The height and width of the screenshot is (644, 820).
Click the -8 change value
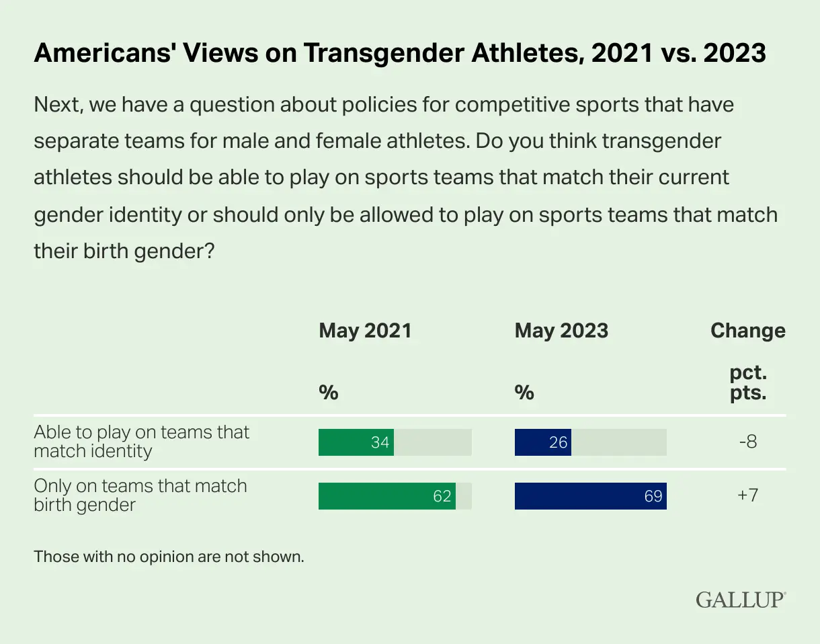[748, 442]
